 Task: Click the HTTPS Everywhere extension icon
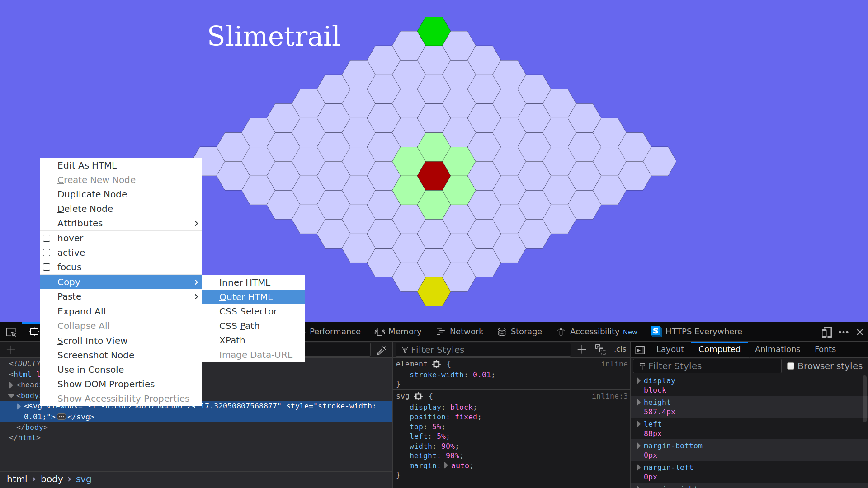point(655,331)
